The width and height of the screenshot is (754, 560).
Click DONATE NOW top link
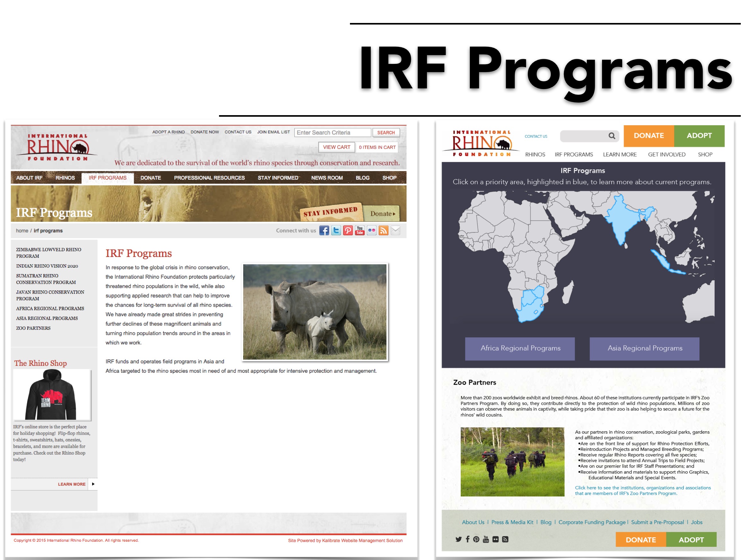(x=205, y=132)
